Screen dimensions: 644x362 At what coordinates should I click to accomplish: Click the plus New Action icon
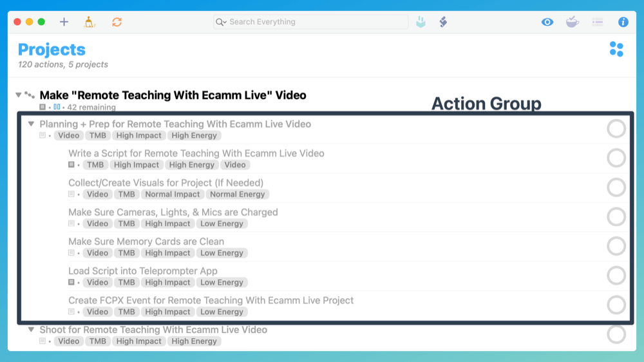(64, 22)
